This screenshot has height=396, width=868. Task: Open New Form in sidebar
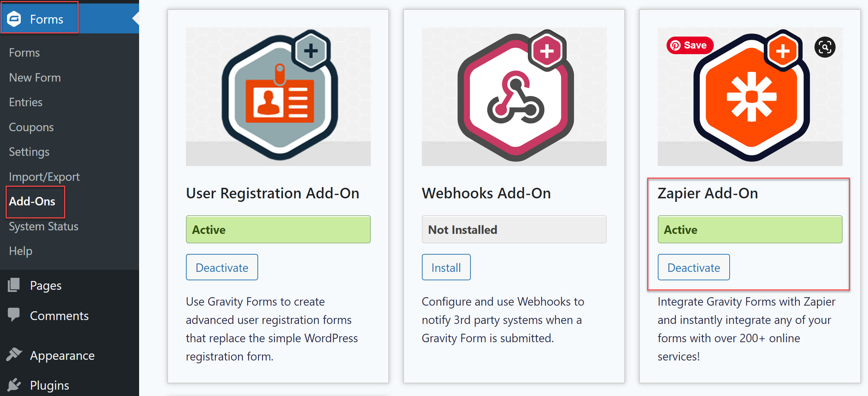[x=35, y=77]
